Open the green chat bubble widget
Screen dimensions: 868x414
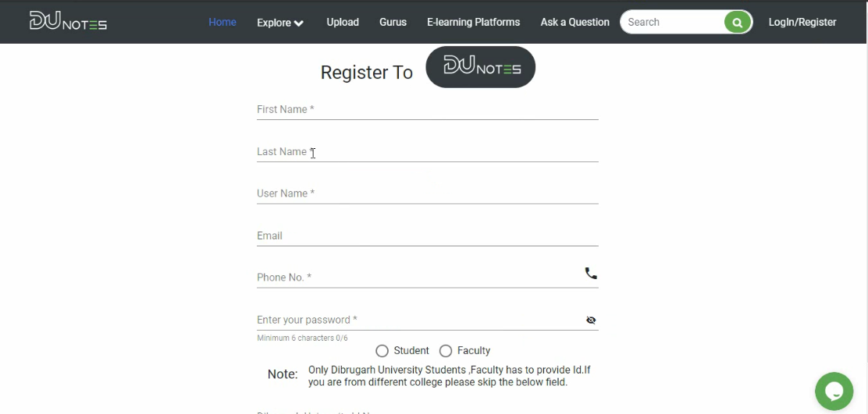(834, 391)
